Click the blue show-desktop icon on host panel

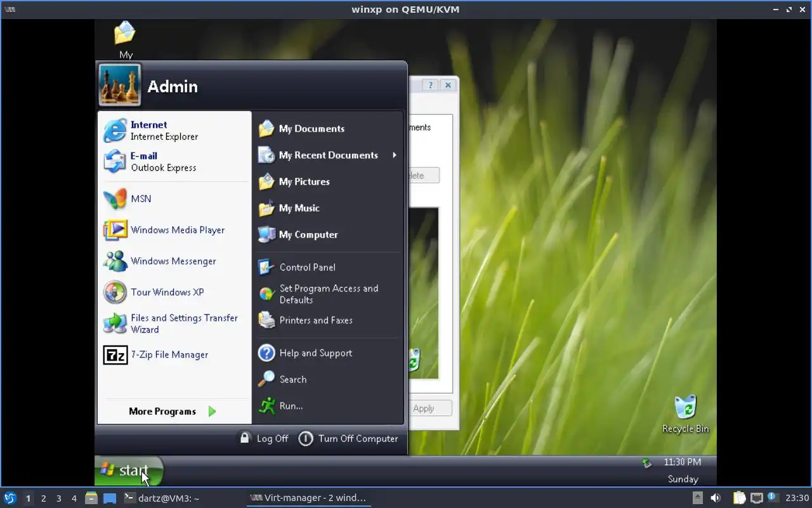pos(110,498)
